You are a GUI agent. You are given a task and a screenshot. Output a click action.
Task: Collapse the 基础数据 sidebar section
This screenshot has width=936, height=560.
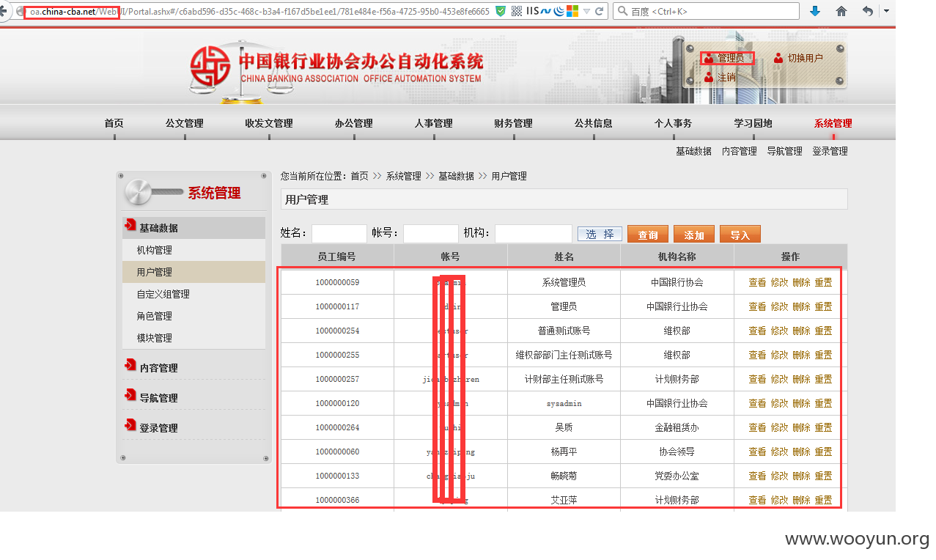pyautogui.click(x=194, y=228)
